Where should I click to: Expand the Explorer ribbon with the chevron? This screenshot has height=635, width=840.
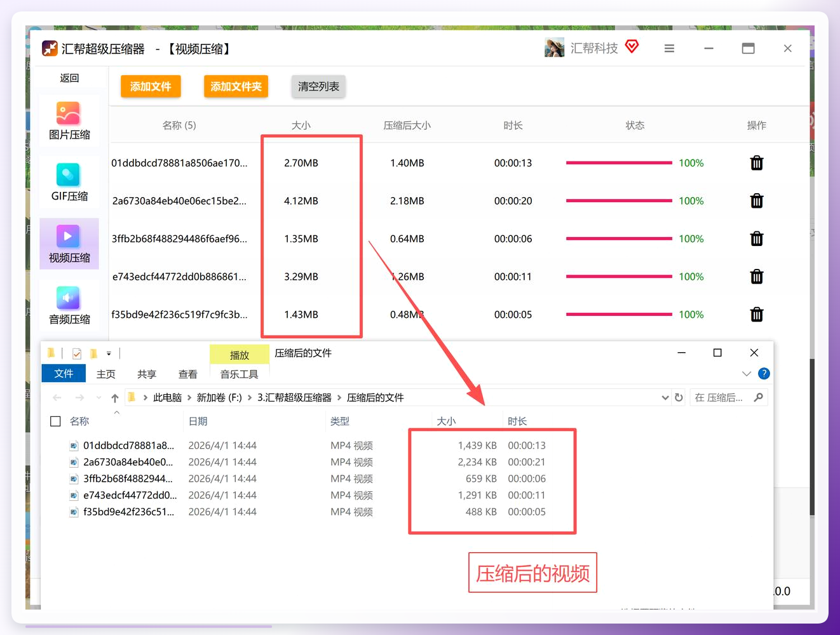(747, 374)
